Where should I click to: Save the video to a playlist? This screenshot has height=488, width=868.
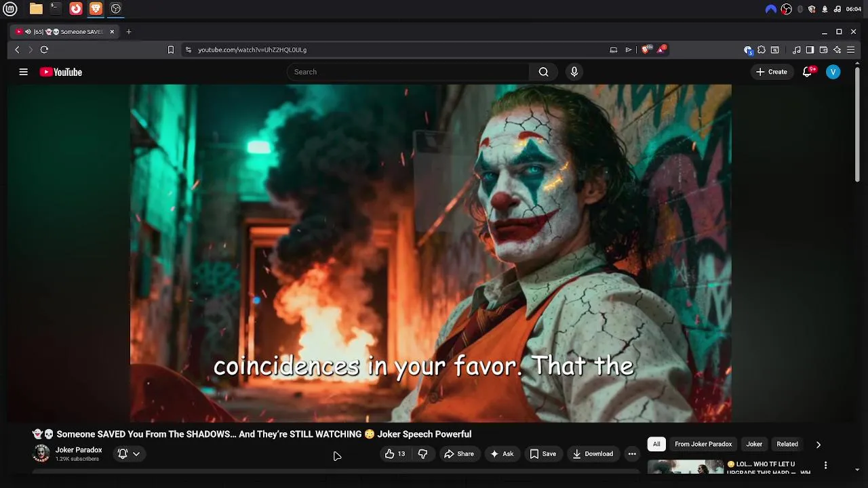tap(543, 454)
